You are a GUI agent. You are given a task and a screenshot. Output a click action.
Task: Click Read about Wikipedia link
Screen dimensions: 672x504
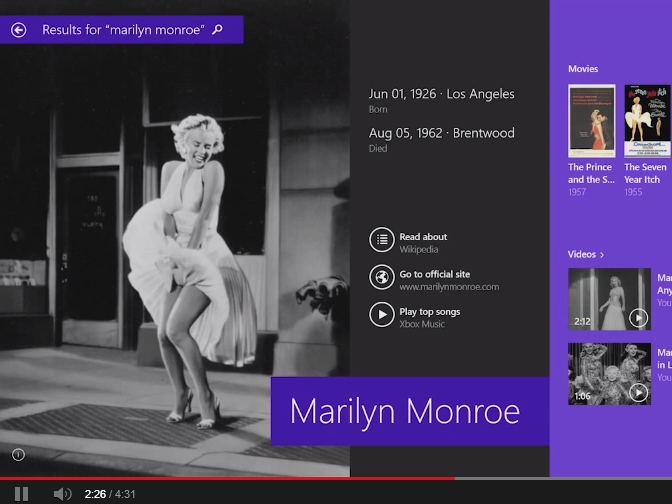423,243
